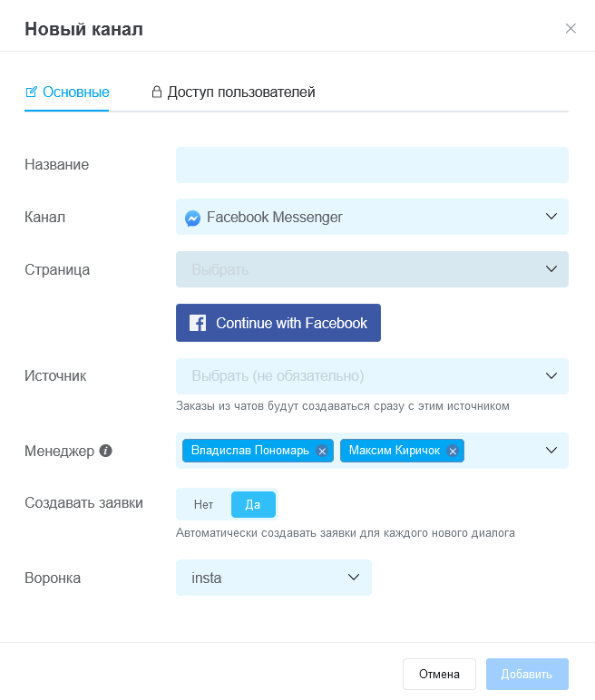Click Continue with Facebook button

[278, 323]
